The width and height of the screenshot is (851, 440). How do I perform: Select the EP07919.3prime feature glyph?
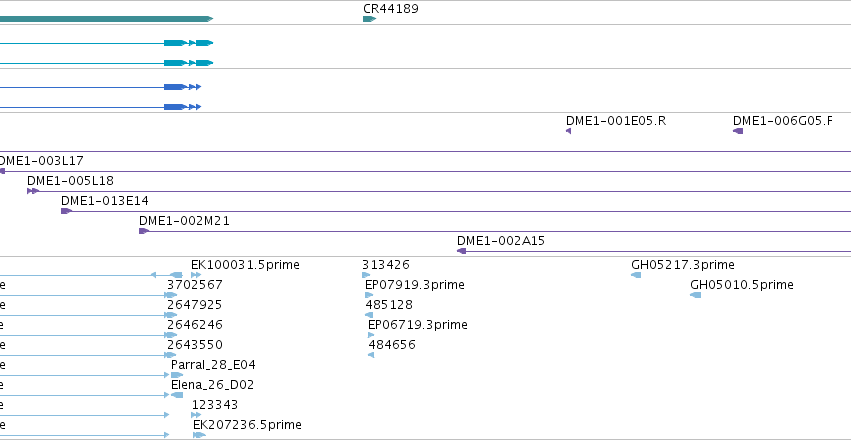pyautogui.click(x=369, y=295)
